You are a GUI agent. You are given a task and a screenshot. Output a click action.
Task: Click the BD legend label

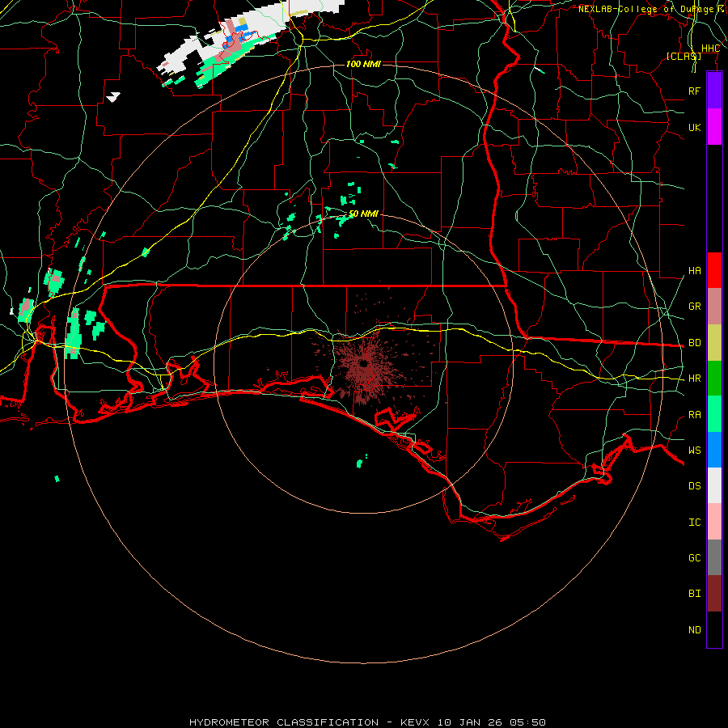pyautogui.click(x=694, y=343)
